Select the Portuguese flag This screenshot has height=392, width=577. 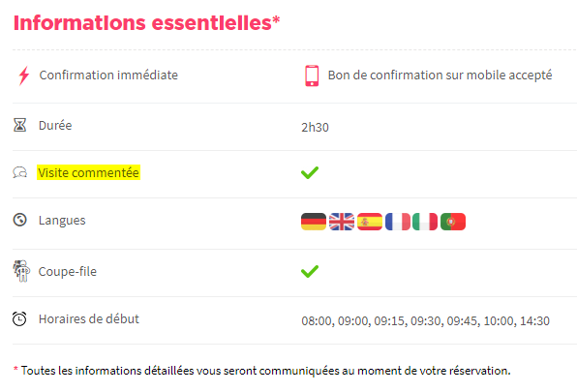[x=453, y=222]
